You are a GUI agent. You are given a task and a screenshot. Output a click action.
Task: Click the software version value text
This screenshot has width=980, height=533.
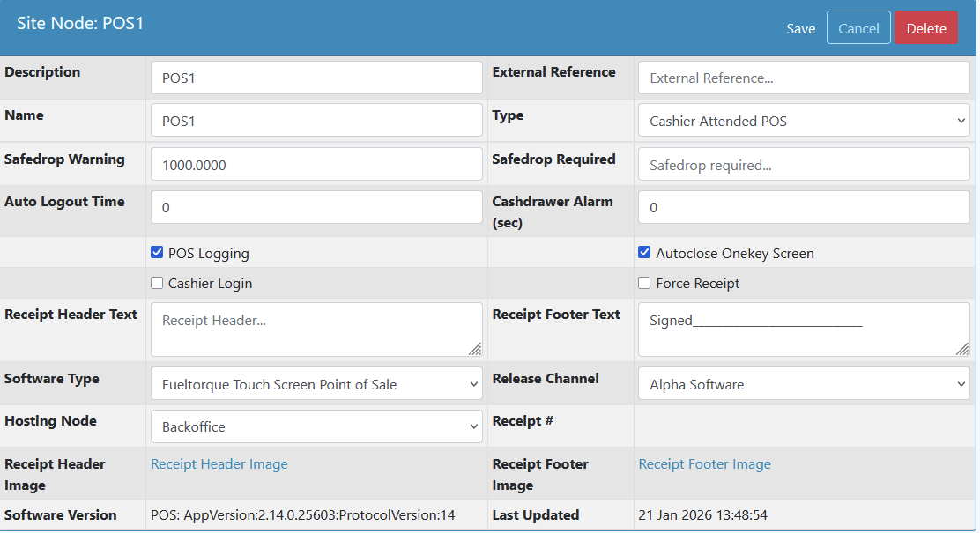tap(303, 514)
